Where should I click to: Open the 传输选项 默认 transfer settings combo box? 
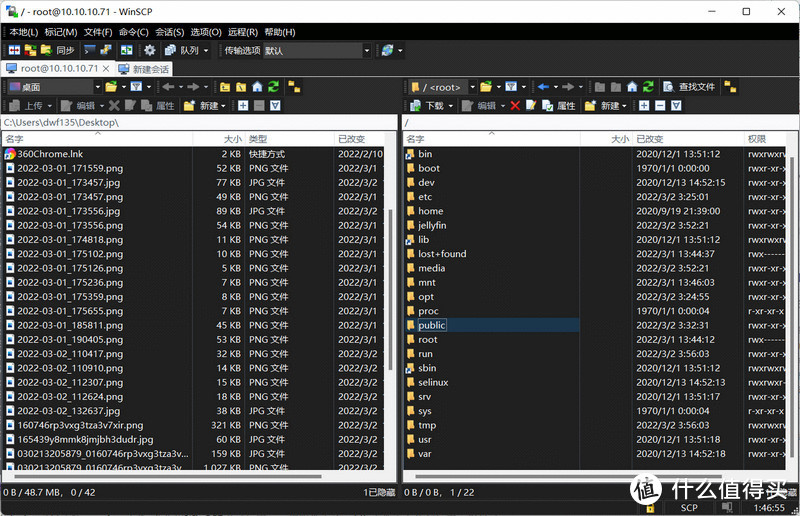coord(316,51)
